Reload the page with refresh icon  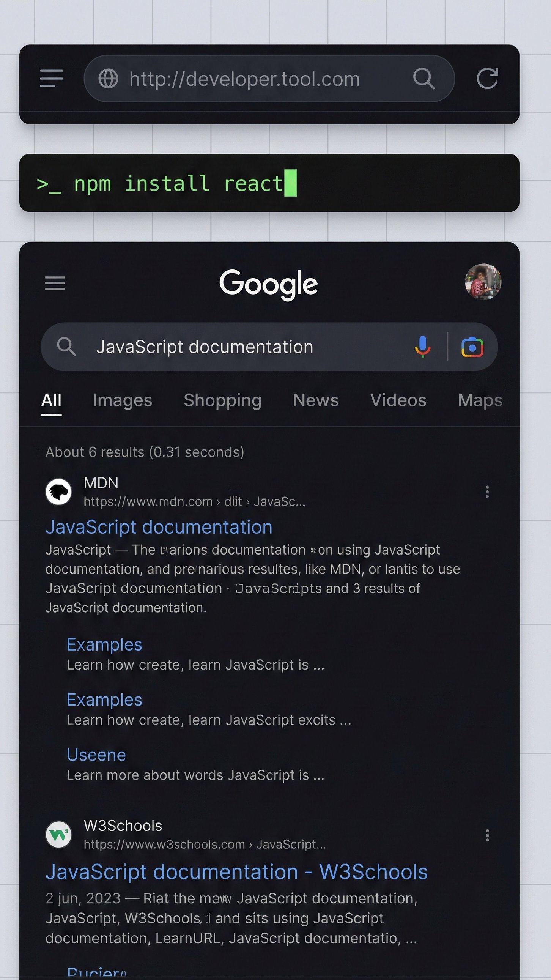pos(488,78)
